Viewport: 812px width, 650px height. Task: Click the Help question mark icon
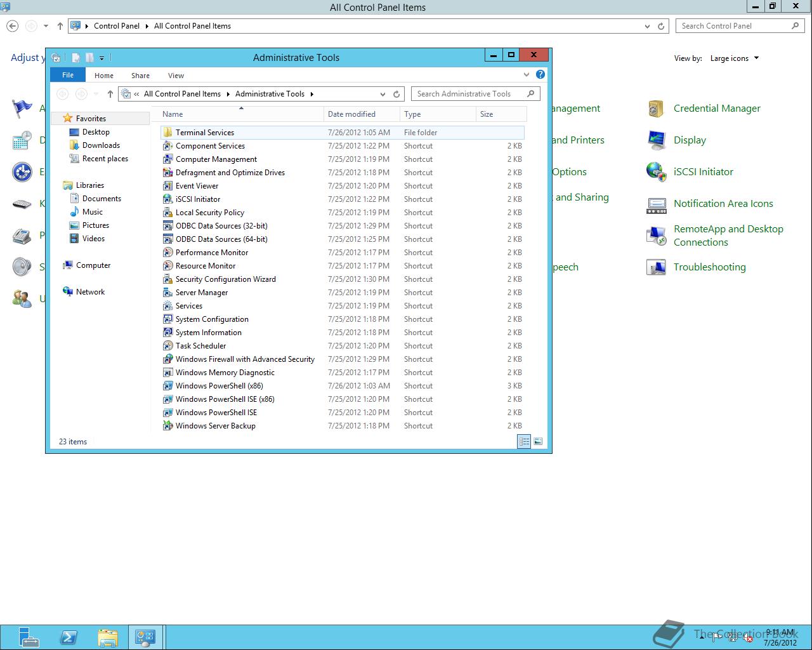[x=540, y=74]
